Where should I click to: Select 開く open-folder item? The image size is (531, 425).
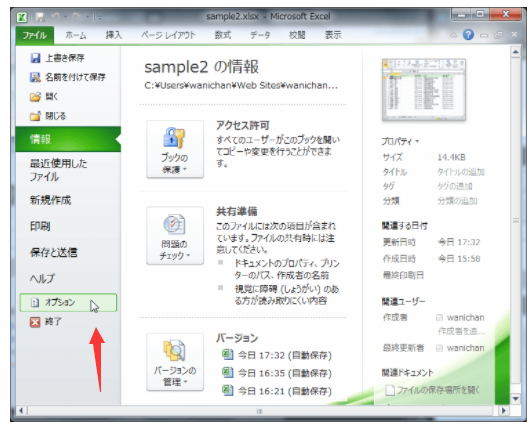[x=44, y=97]
